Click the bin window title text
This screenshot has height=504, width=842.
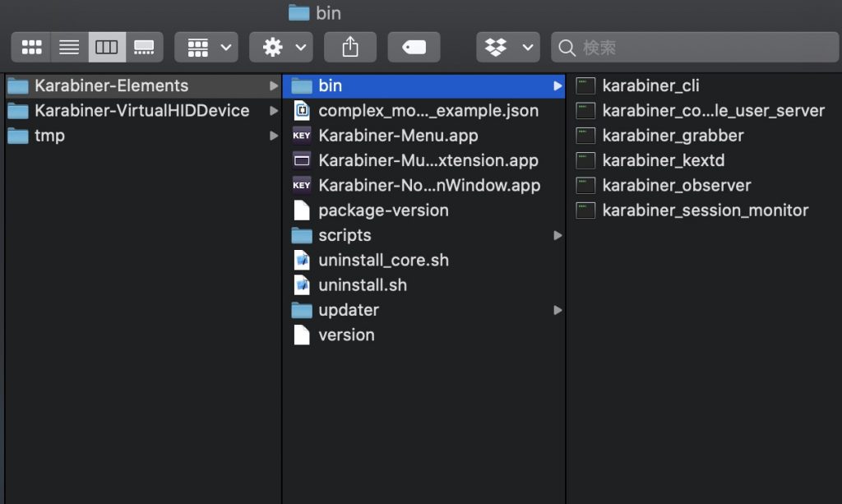click(328, 13)
